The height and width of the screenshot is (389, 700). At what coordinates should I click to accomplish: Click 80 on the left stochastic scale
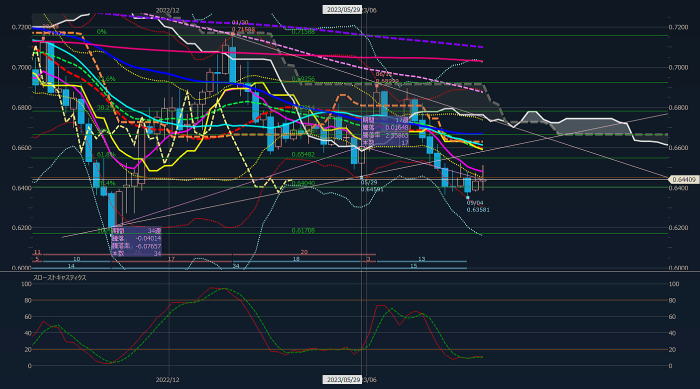[28, 301]
